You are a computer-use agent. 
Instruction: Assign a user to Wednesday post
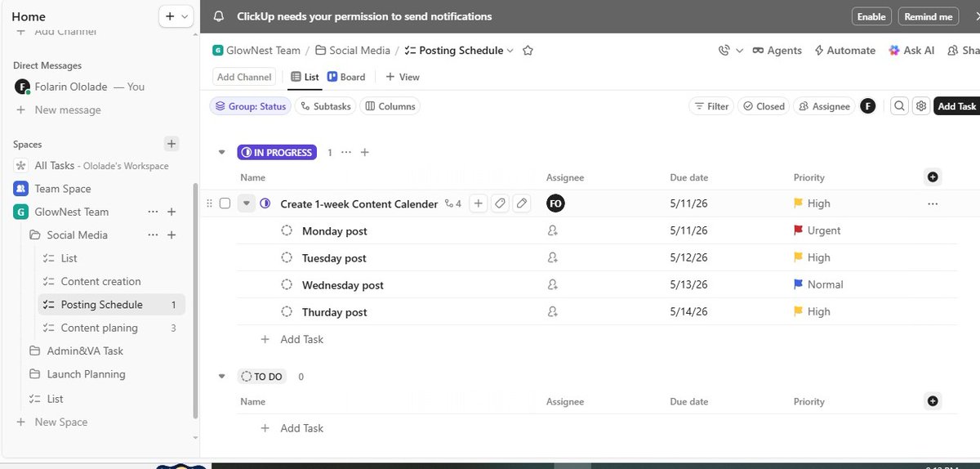tap(553, 285)
